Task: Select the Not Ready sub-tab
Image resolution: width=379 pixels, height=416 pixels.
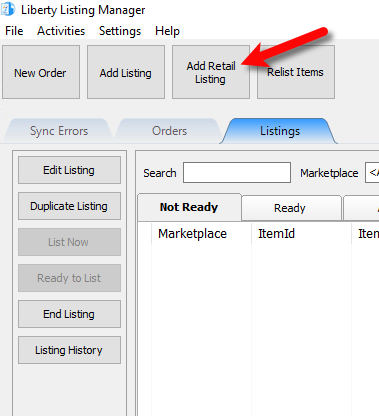Action: (x=189, y=207)
